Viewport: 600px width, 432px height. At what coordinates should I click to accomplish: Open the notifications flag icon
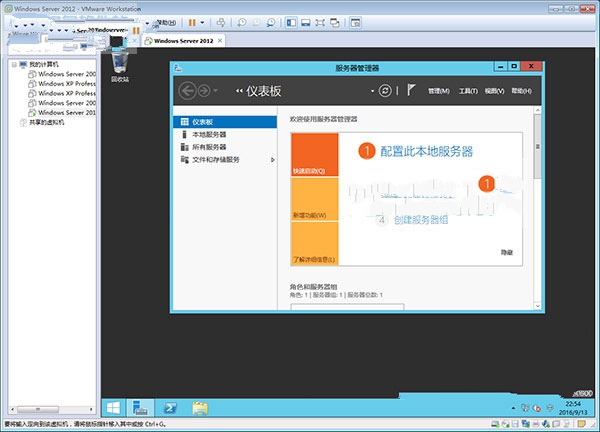pyautogui.click(x=411, y=90)
